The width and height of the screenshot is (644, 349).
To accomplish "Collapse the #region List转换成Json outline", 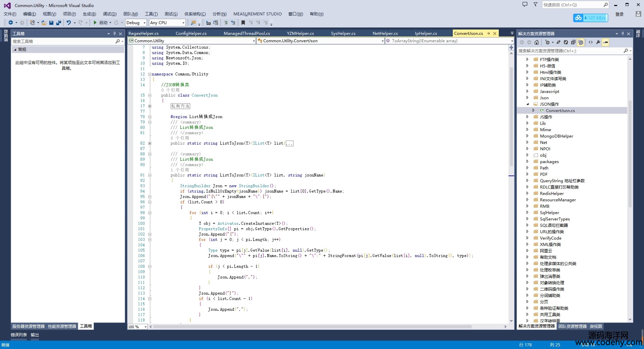I will (x=150, y=117).
